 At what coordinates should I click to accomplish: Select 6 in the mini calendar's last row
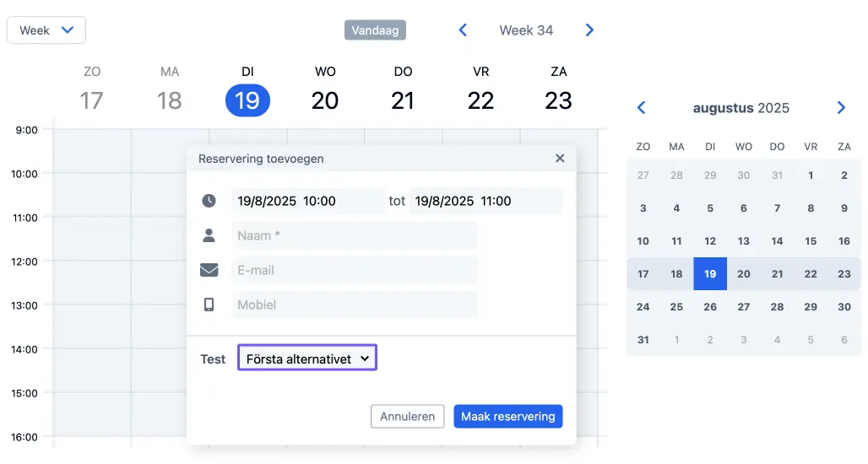[844, 340]
